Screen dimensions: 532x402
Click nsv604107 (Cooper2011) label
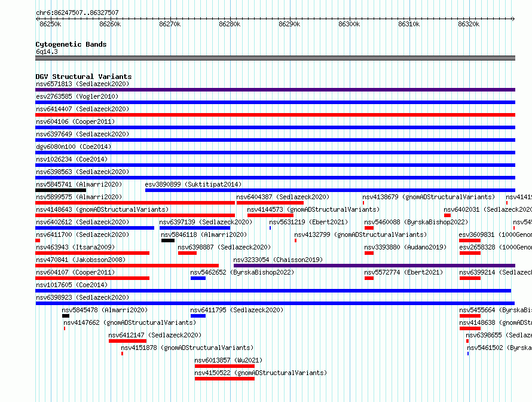pos(75,272)
